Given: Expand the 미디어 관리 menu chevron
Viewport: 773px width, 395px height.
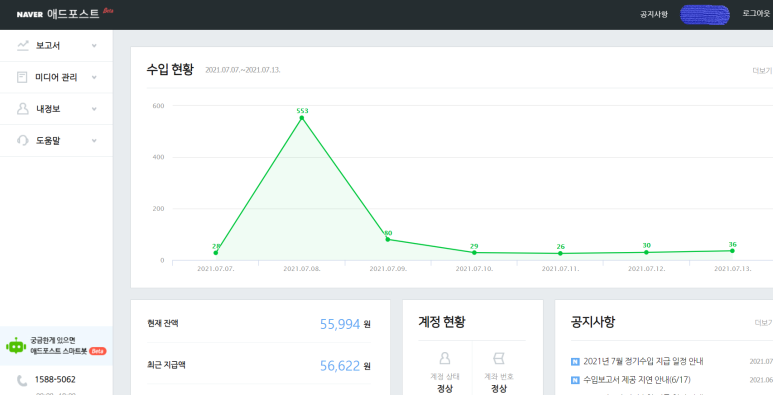Looking at the screenshot, I should 94,77.
